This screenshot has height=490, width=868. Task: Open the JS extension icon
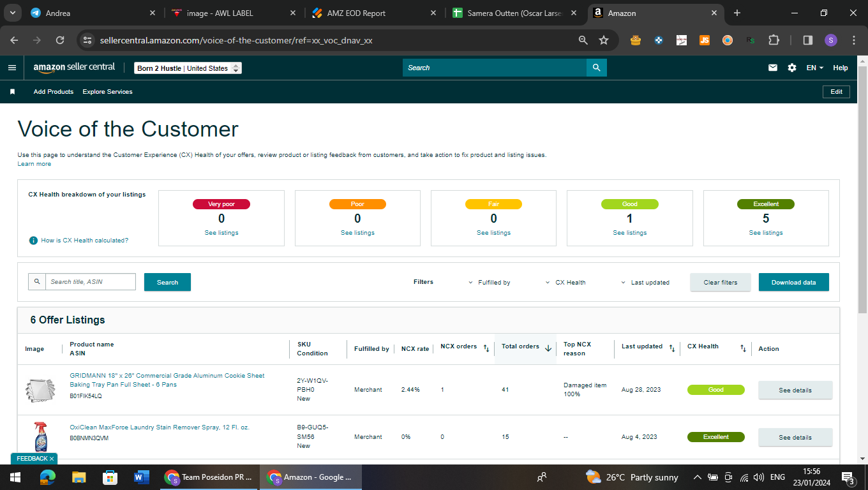pos(705,40)
